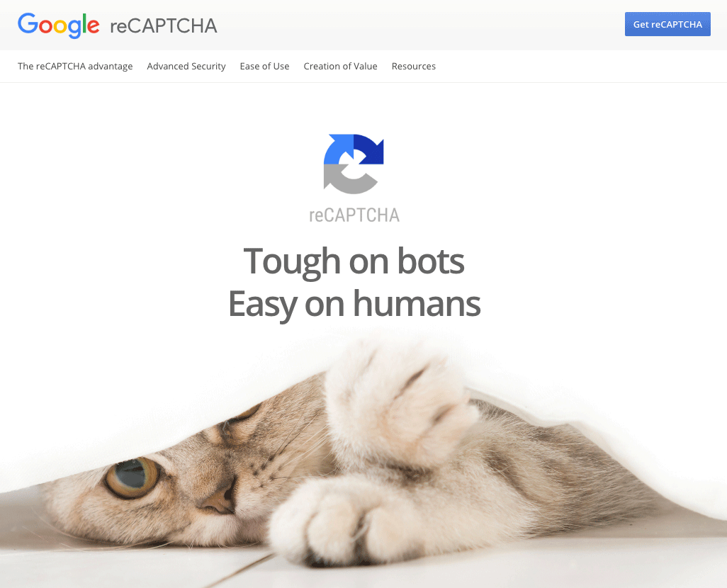Screen dimensions: 727x588
Task: Click the cat's nose in hero image
Action: point(218,500)
